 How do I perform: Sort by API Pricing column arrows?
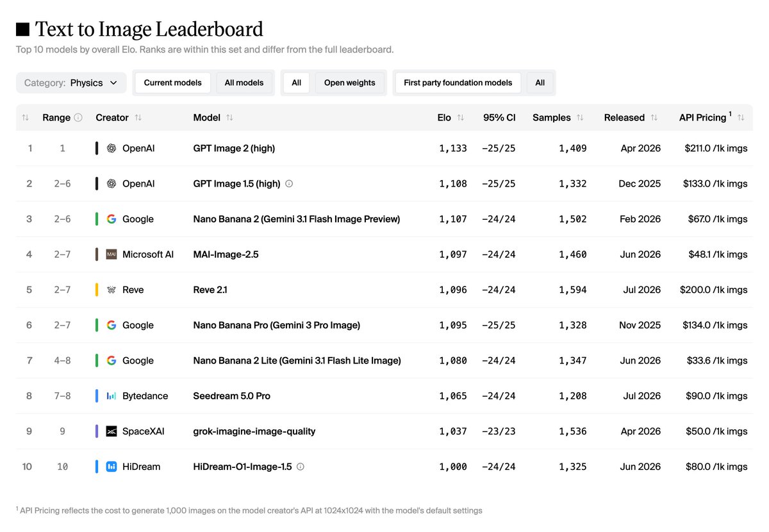pyautogui.click(x=741, y=118)
